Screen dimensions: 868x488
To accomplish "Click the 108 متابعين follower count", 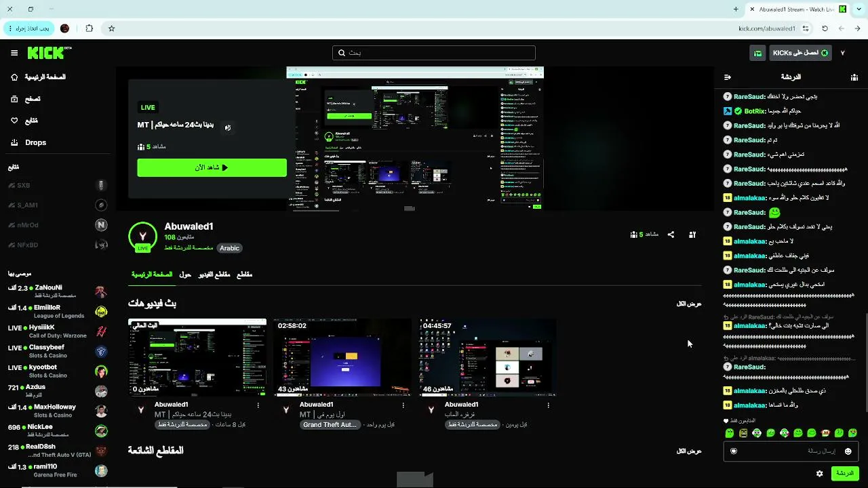I will pos(180,238).
